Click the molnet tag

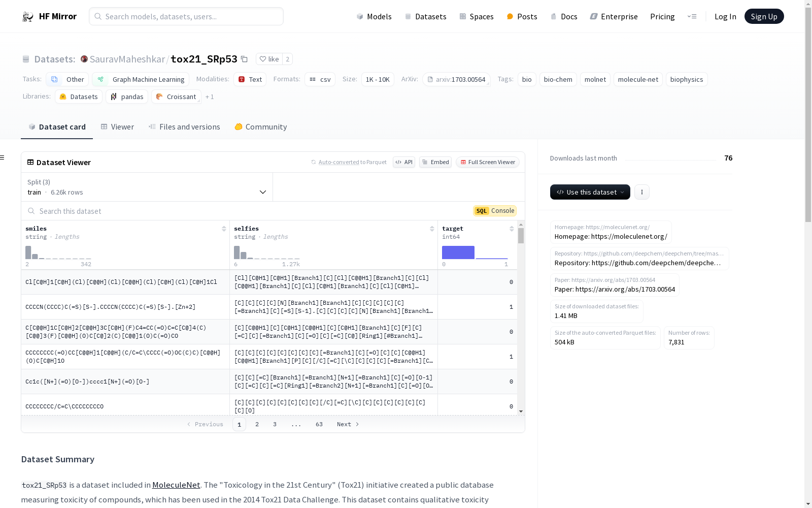click(595, 79)
